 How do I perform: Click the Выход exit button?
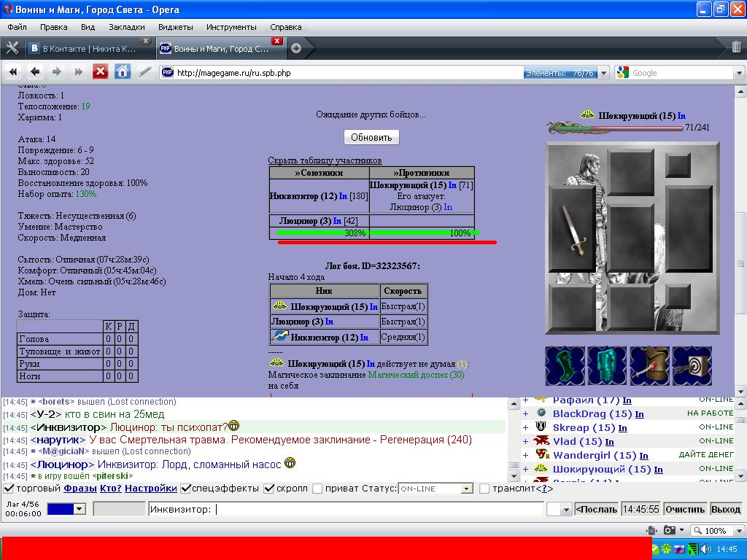pyautogui.click(x=726, y=509)
